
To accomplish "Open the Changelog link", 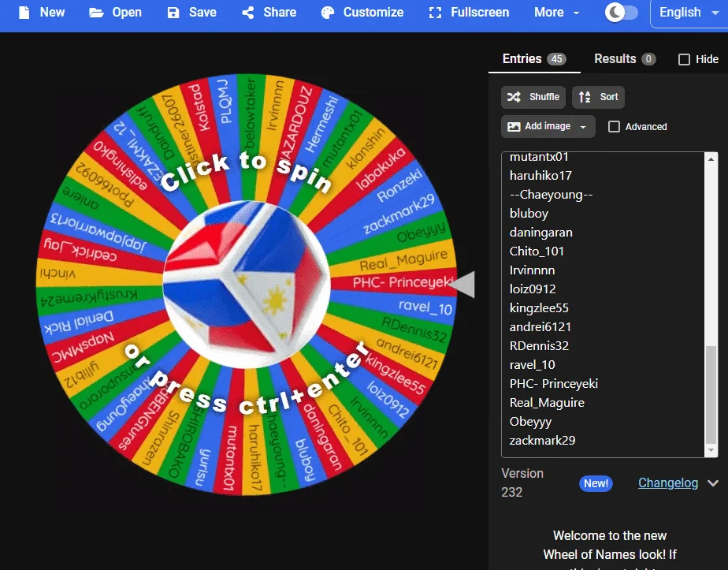I will [x=667, y=483].
